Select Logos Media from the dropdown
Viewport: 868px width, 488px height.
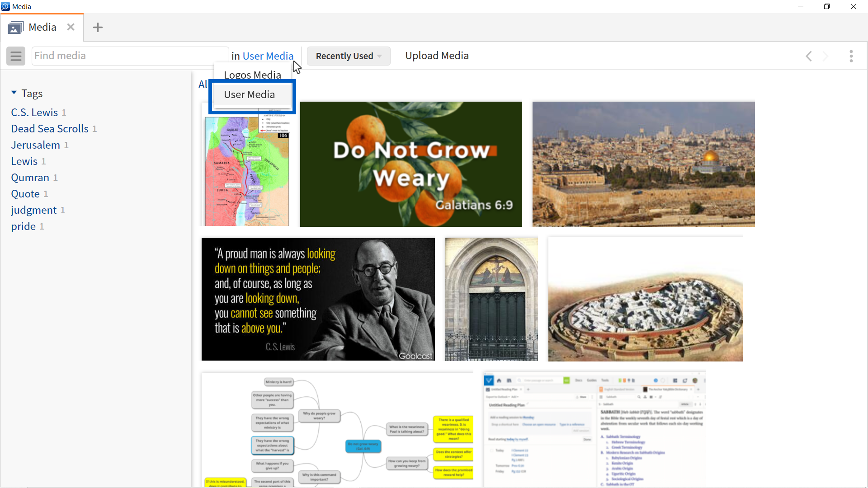(252, 75)
